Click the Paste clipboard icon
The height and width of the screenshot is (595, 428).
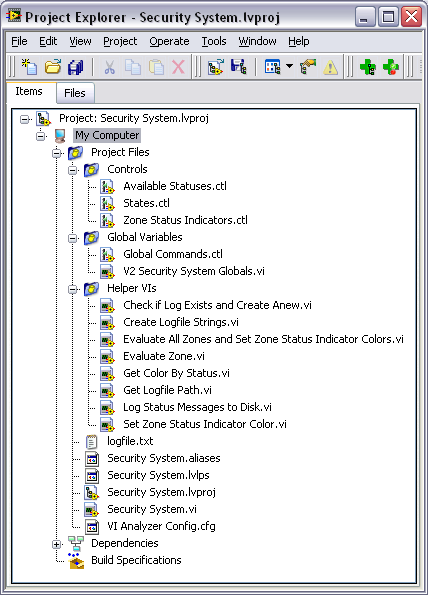pyautogui.click(x=156, y=67)
